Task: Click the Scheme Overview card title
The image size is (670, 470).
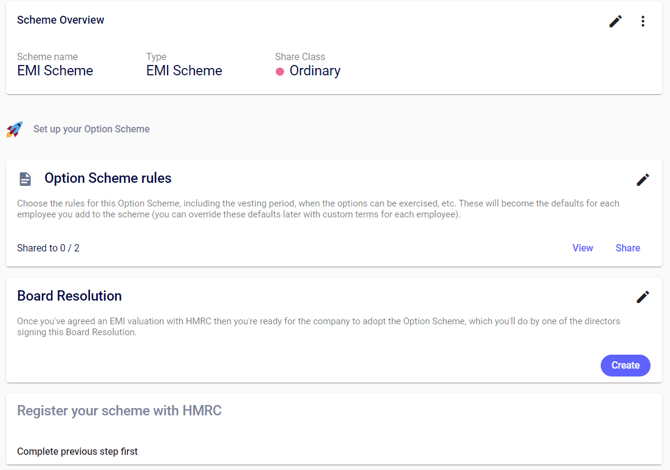Action: [60, 20]
